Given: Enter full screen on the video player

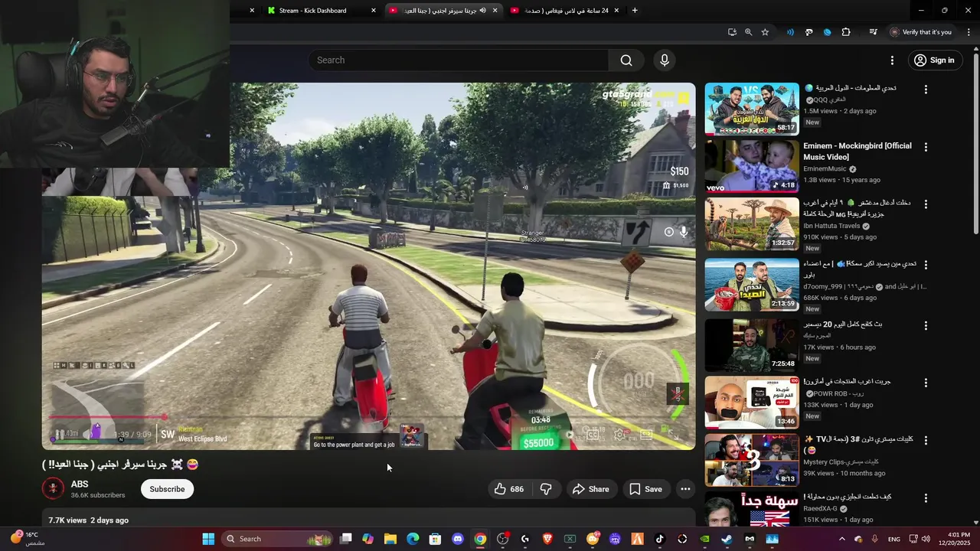Looking at the screenshot, I should pos(674,435).
